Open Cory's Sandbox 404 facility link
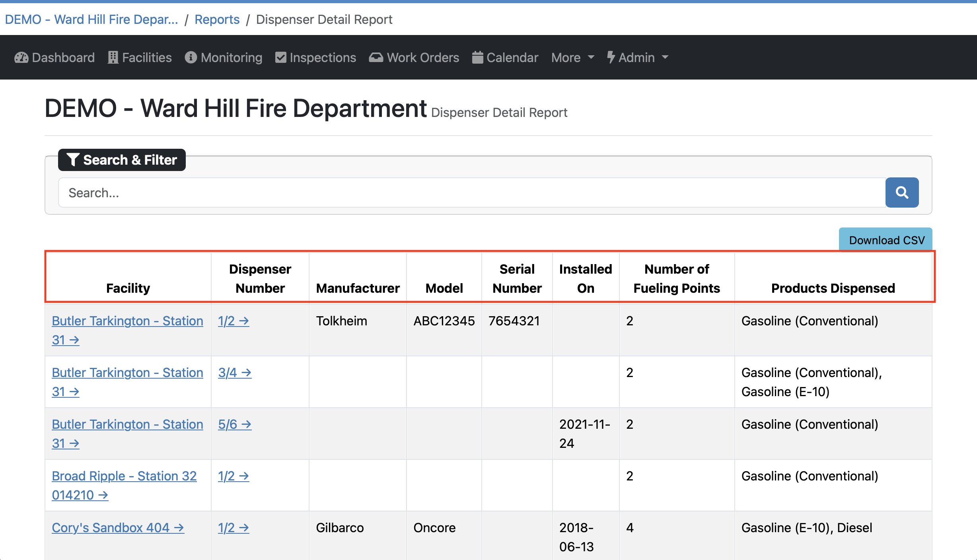The width and height of the screenshot is (977, 560). tap(118, 528)
